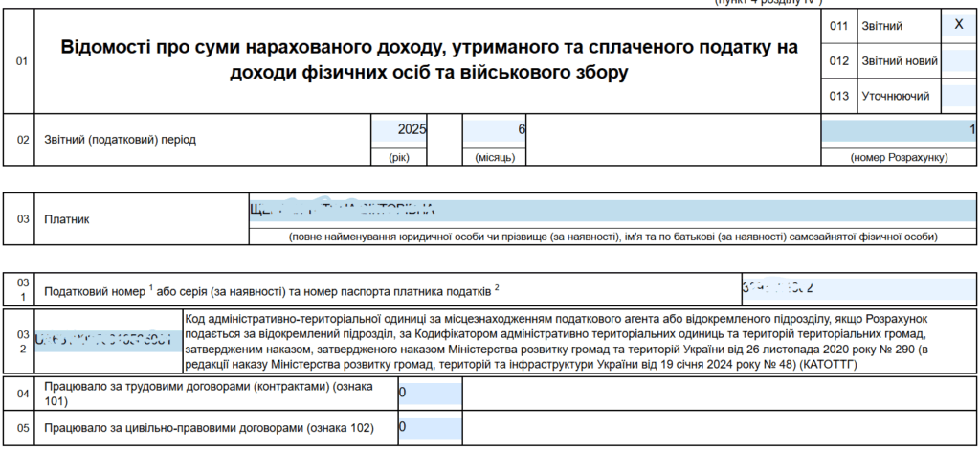Select the номер Розрахунку field
This screenshot has width=980, height=452.
click(898, 130)
